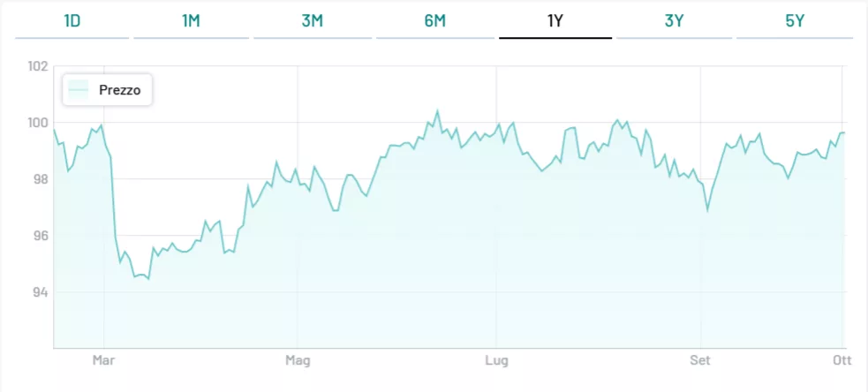Click the 94 y-axis value
868x392 pixels.
click(x=41, y=292)
